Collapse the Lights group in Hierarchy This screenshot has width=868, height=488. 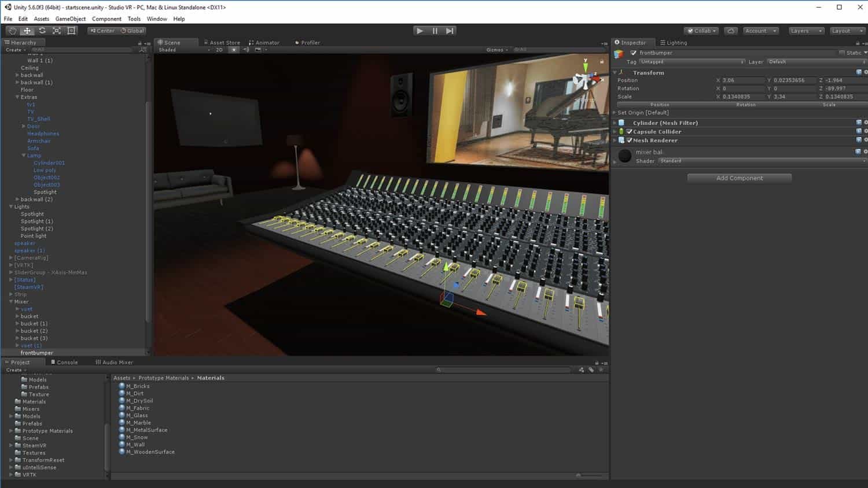tap(11, 206)
